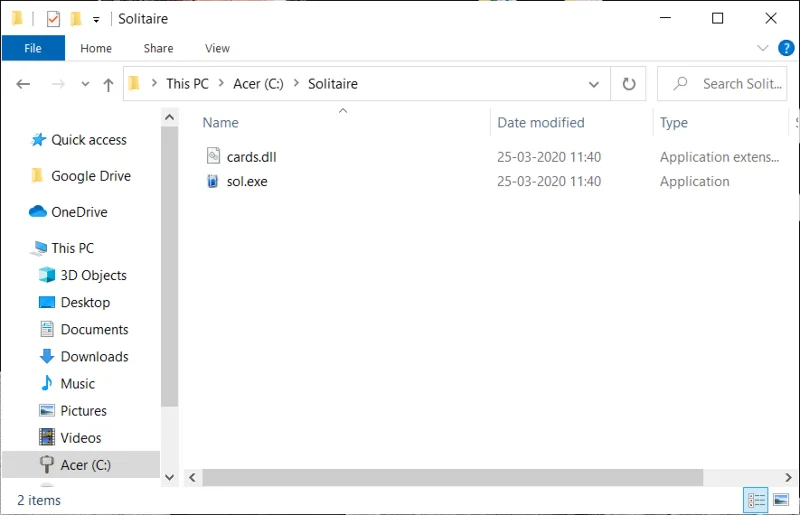
Task: Sort by the Type column header
Action: [x=673, y=122]
